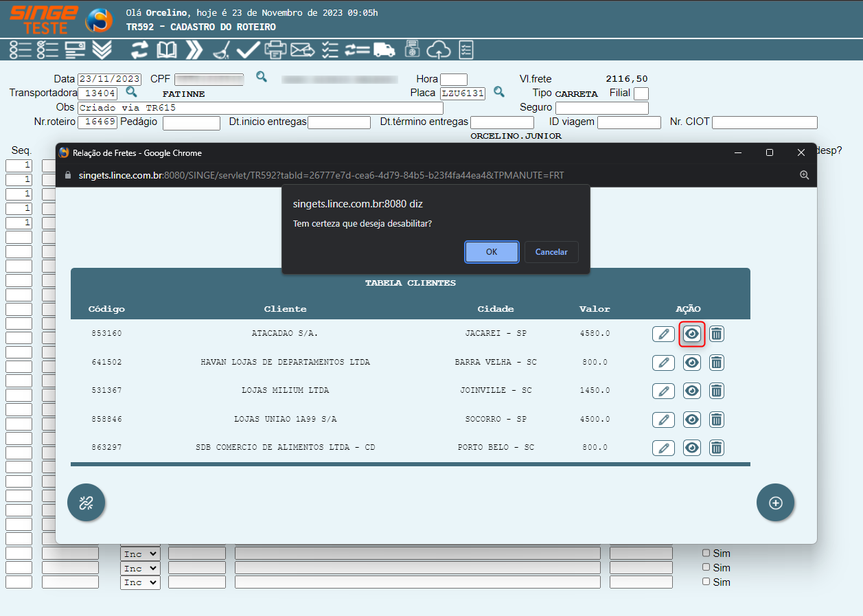Click city JOINVILLE - SC in table
The height and width of the screenshot is (616, 863).
tap(496, 390)
